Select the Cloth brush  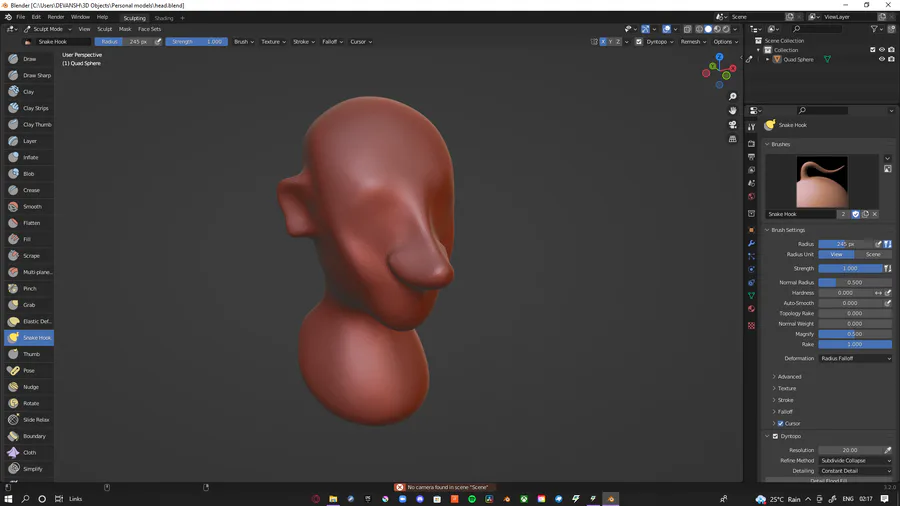29,453
